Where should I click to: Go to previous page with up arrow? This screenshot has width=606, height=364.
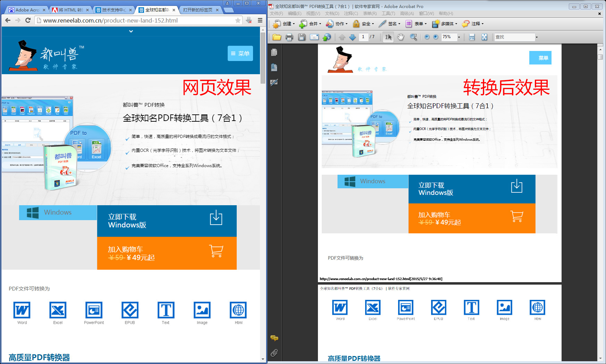click(x=342, y=37)
